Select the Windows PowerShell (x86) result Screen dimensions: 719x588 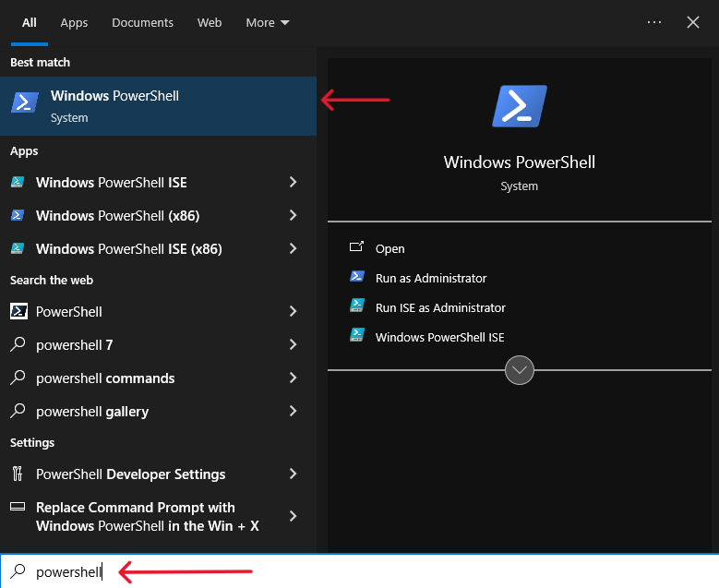click(x=158, y=215)
